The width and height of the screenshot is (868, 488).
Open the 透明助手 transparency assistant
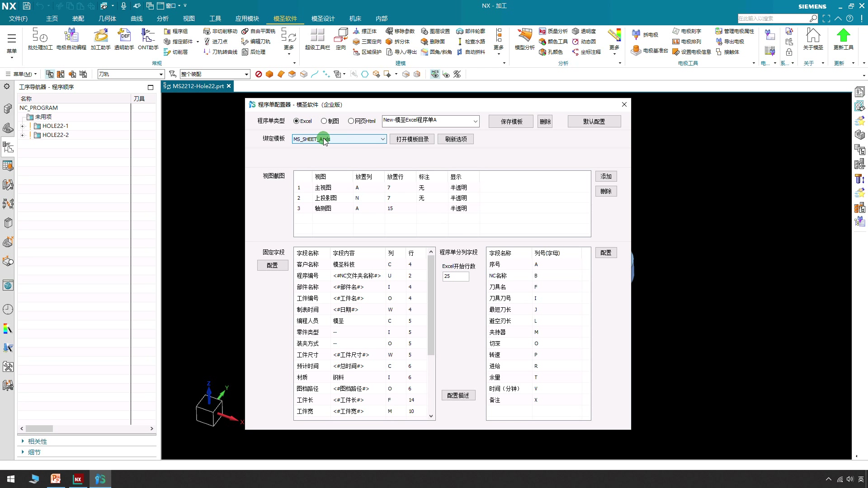124,39
